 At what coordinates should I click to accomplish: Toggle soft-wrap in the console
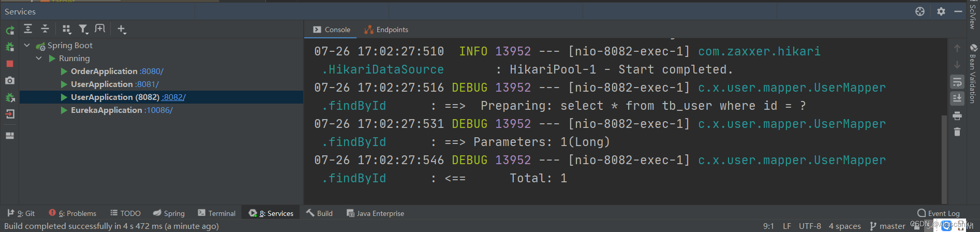(957, 82)
